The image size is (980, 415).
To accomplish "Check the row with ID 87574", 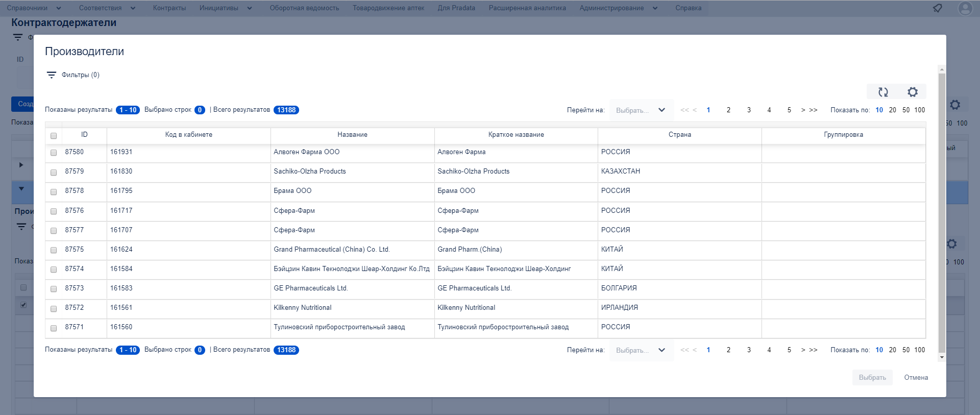I will [54, 270].
